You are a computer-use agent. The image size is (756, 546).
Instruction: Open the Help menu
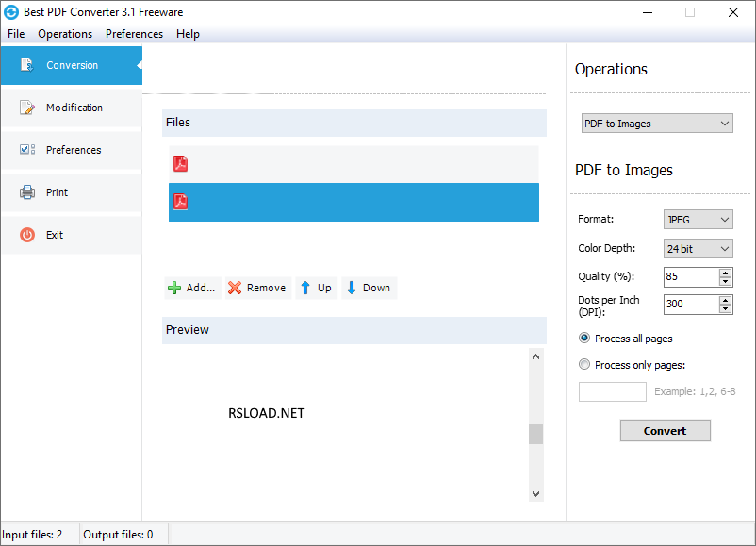pyautogui.click(x=188, y=33)
